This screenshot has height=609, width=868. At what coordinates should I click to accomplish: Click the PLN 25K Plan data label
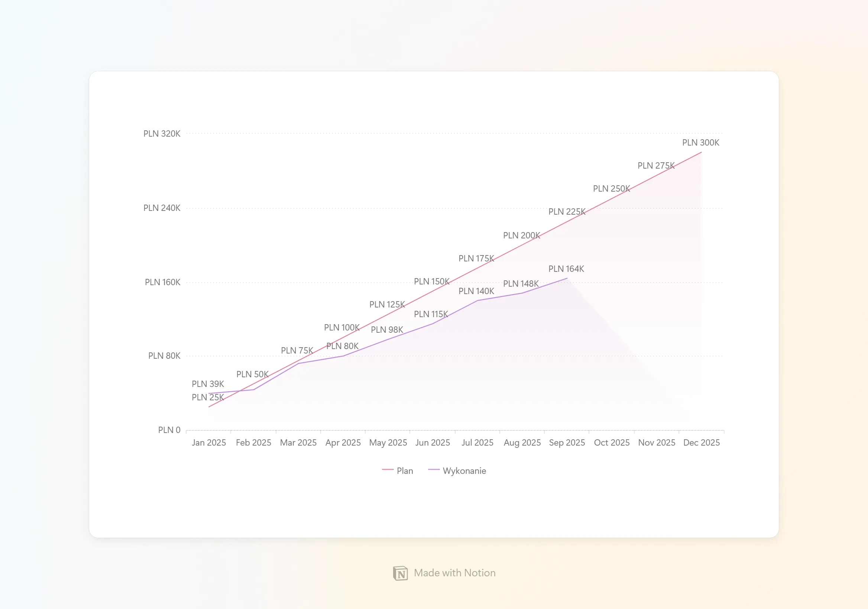(208, 397)
